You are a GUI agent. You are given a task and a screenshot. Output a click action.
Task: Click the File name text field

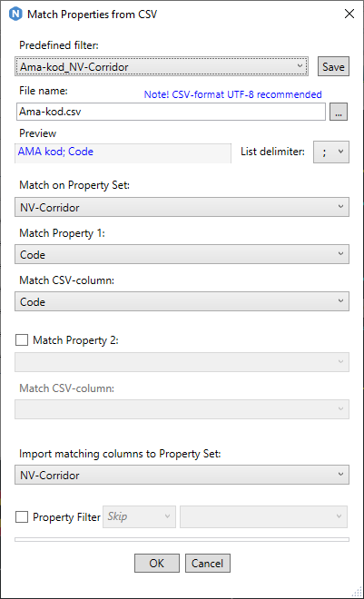pyautogui.click(x=171, y=112)
